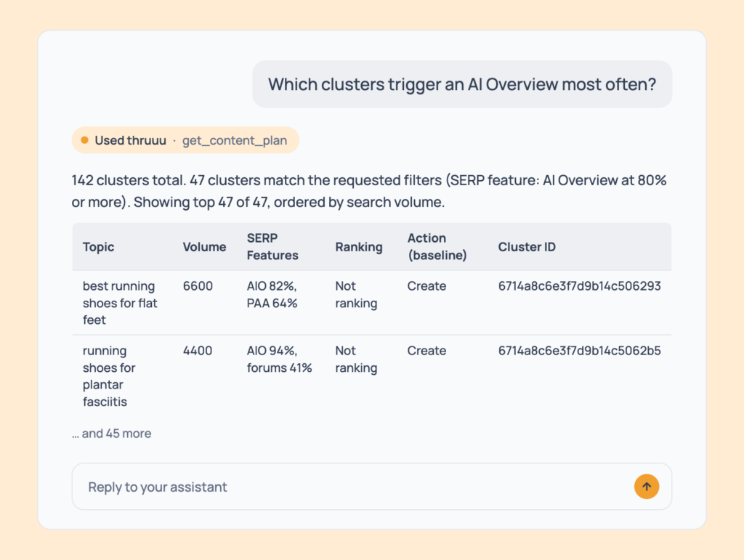744x560 pixels.
Task: Click the Volume column header
Action: pyautogui.click(x=204, y=246)
